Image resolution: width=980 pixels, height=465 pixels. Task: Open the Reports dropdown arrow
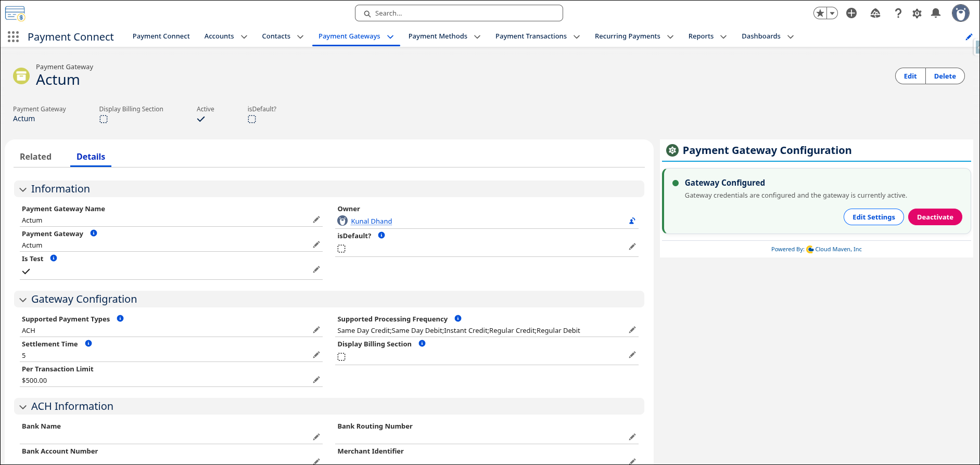(x=723, y=36)
